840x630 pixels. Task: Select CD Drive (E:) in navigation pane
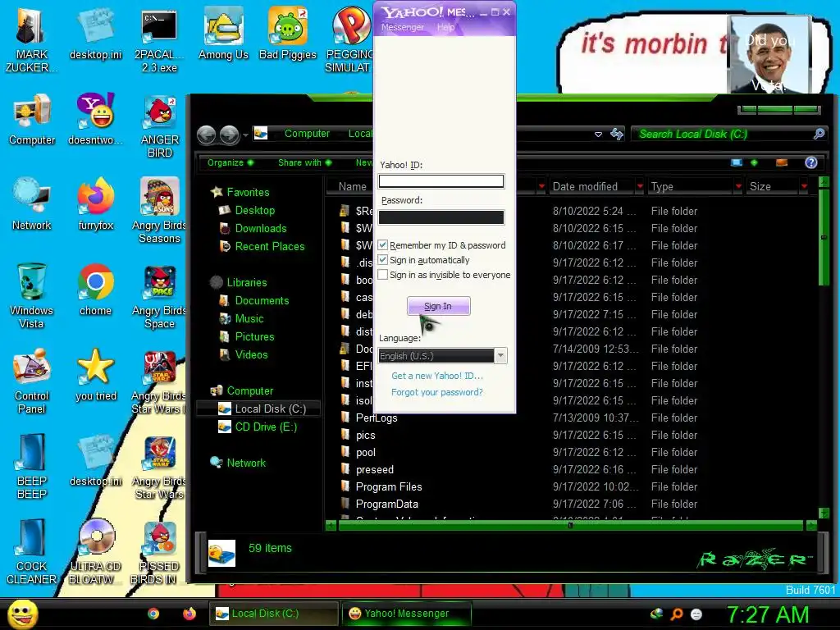(266, 427)
